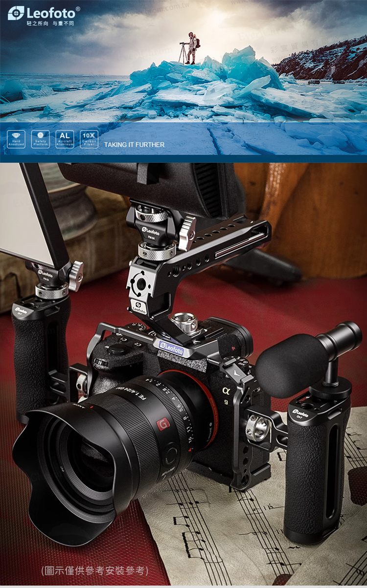Click the photographer standing on the ice
Screen dimensions: 367x588
point(192,47)
